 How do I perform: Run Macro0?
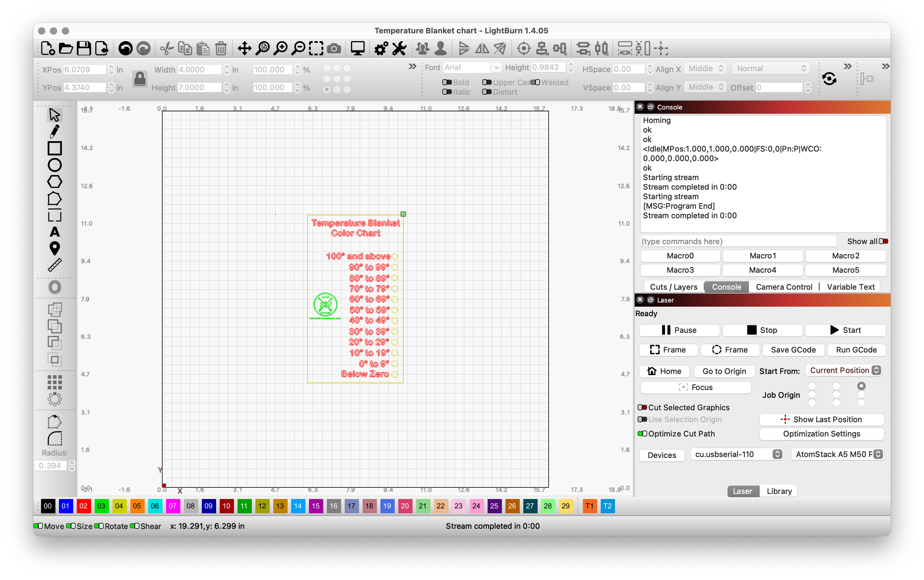click(680, 255)
